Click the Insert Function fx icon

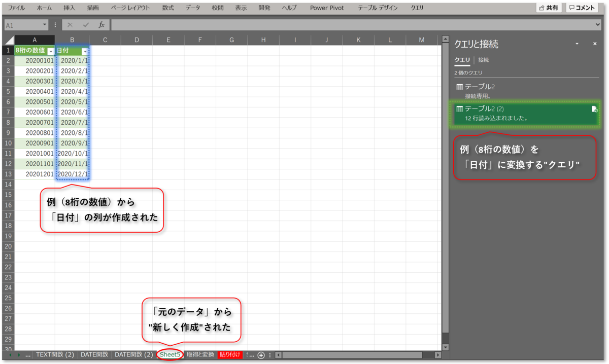point(101,24)
